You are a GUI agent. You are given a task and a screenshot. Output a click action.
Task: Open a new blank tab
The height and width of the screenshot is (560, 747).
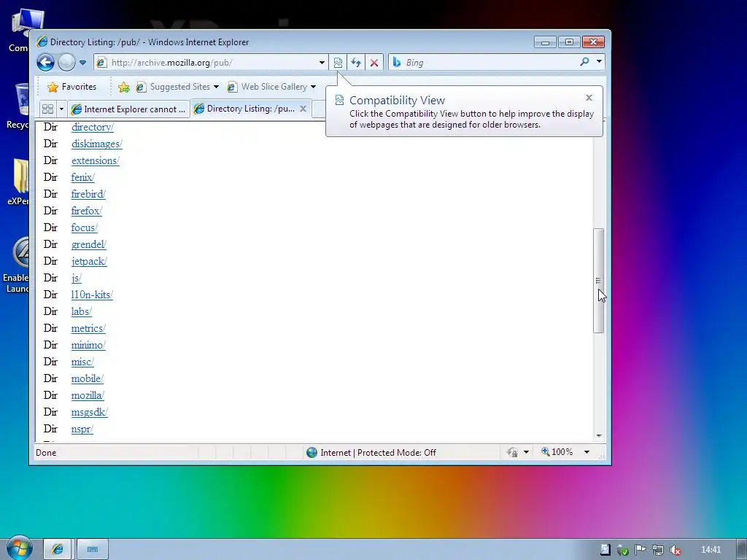[319, 109]
